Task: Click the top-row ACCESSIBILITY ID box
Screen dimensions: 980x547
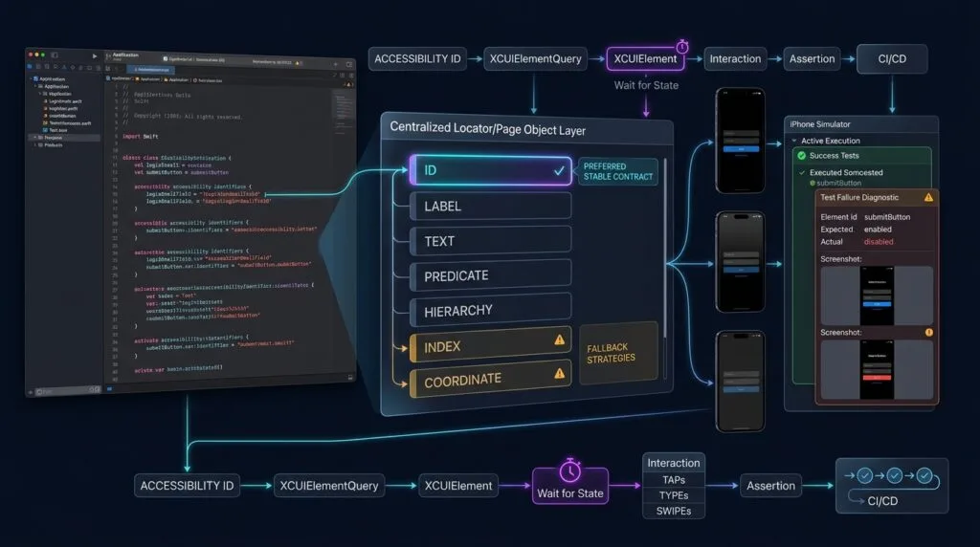Action: point(417,59)
